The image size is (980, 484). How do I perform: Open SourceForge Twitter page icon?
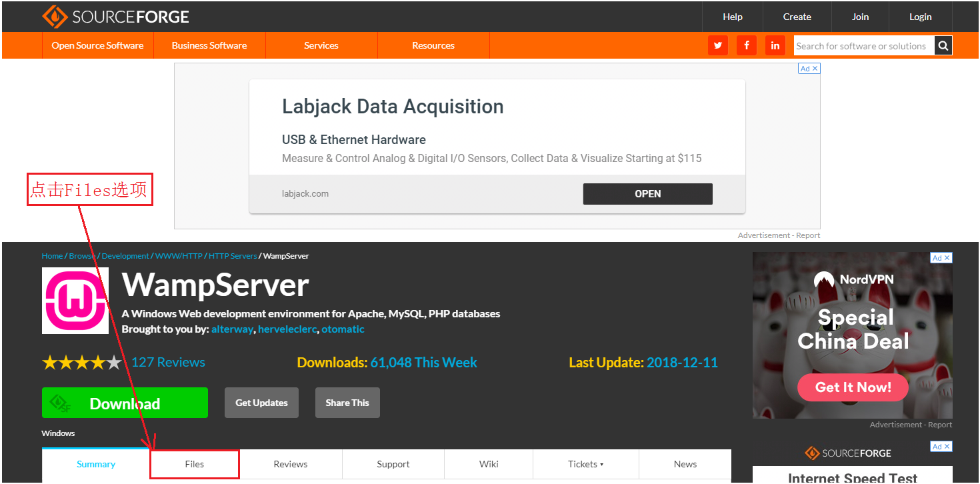pos(718,45)
